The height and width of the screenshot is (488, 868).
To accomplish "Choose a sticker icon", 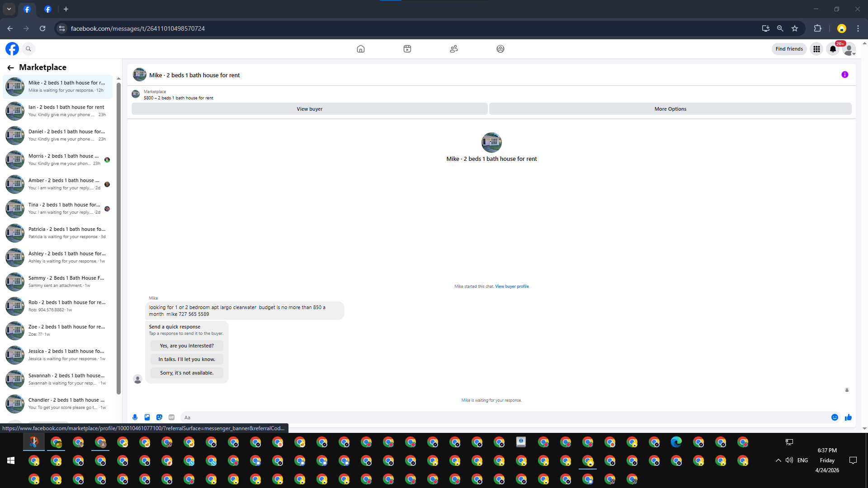I will [159, 418].
